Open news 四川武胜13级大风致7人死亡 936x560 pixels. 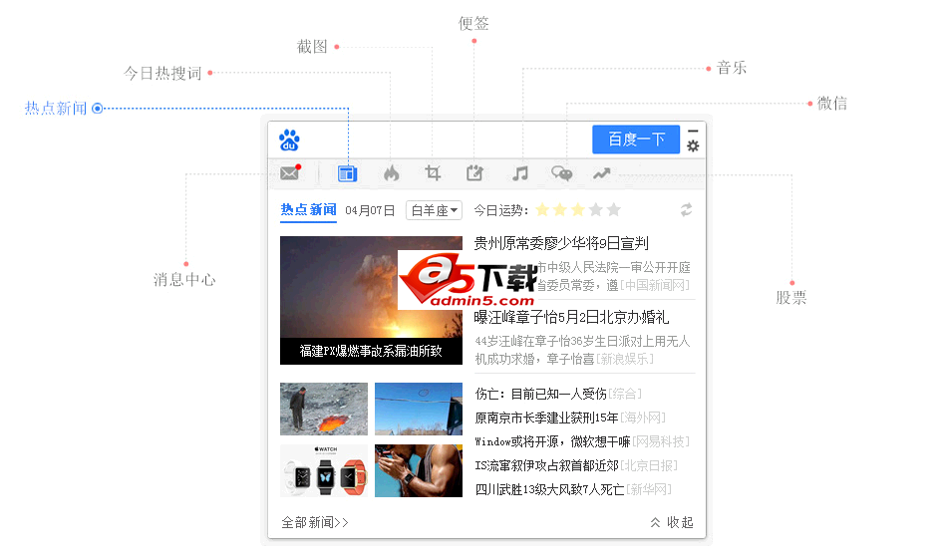tap(549, 489)
